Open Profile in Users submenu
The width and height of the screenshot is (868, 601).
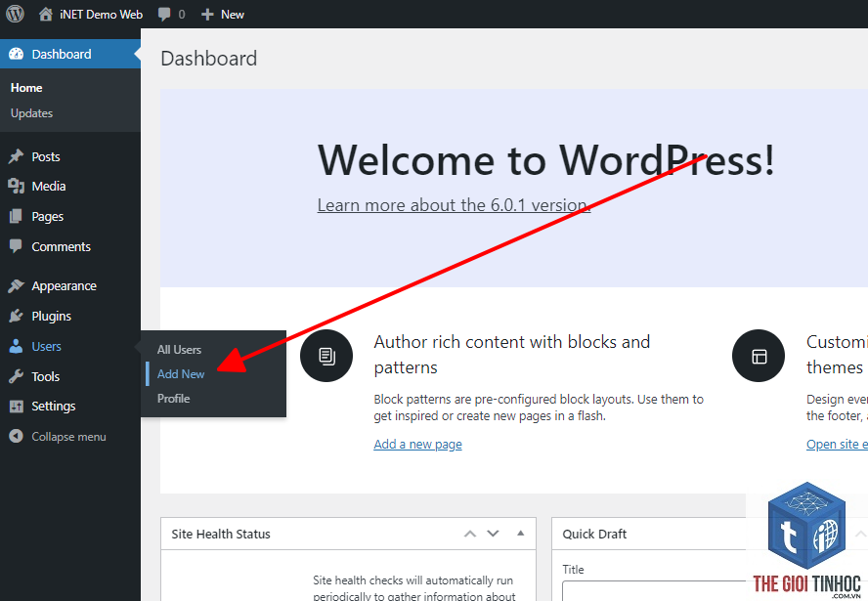(174, 399)
